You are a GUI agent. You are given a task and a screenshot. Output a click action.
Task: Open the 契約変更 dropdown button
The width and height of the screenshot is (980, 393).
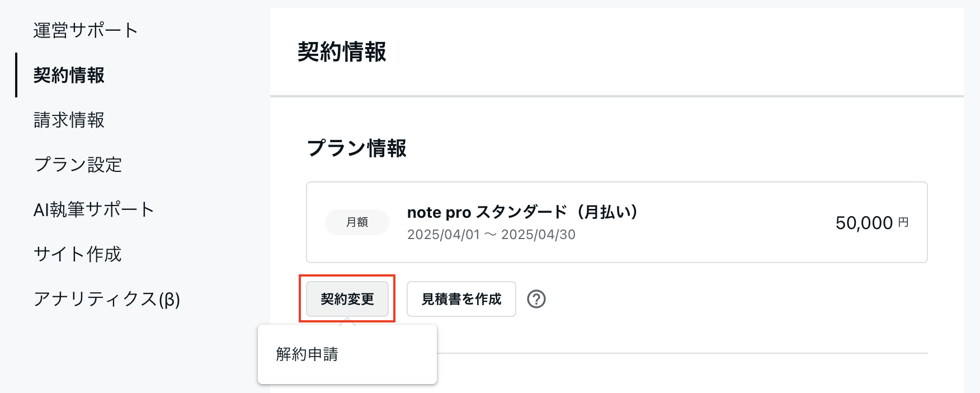(x=347, y=299)
